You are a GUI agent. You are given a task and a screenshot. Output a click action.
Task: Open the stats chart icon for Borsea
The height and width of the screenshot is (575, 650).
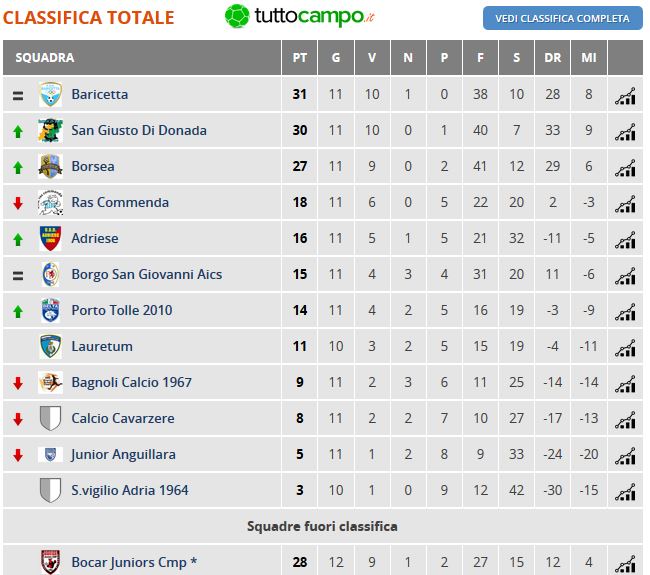pyautogui.click(x=625, y=168)
